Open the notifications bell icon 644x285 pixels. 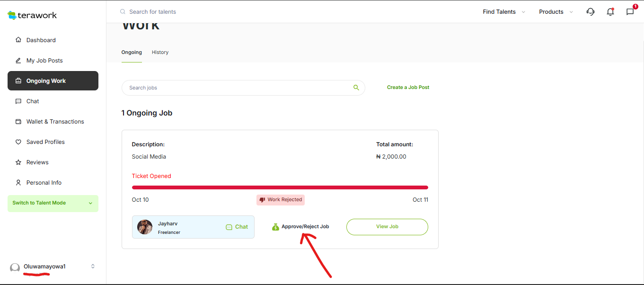tap(610, 12)
